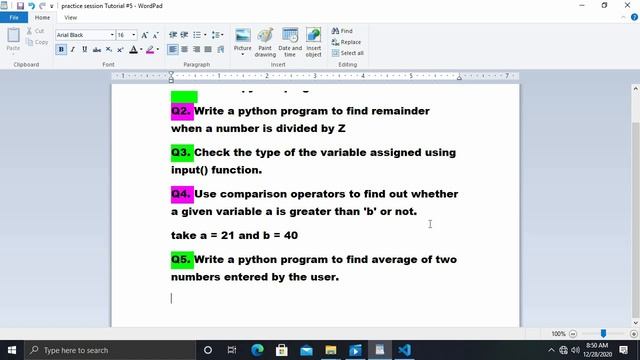Justify the paragraph text
The image size is (640, 360).
pyautogui.click(x=208, y=49)
